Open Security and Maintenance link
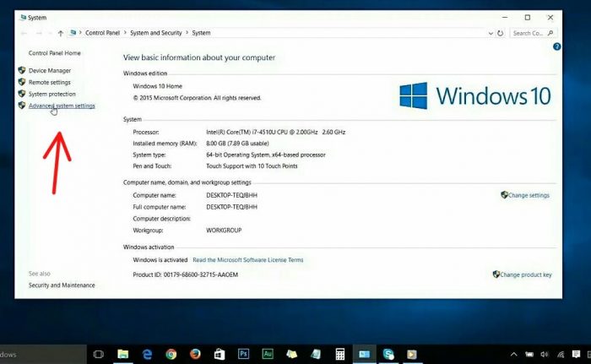Image resolution: width=591 pixels, height=364 pixels. coord(62,285)
